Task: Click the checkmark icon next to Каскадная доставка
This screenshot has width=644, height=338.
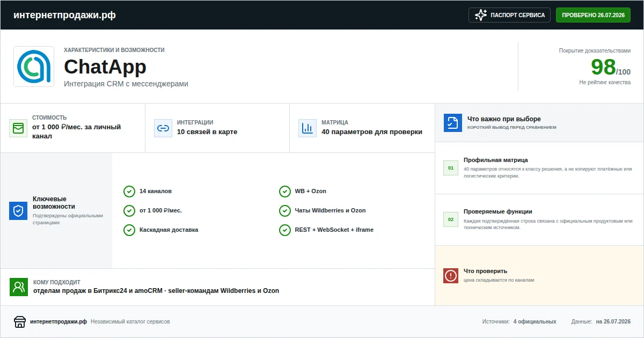Action: [129, 230]
